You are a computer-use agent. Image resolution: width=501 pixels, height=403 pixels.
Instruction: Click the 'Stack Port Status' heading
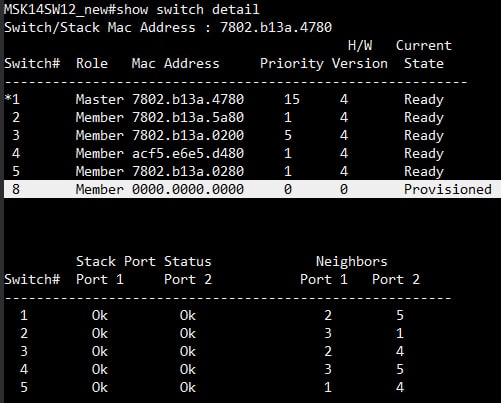pyautogui.click(x=144, y=261)
